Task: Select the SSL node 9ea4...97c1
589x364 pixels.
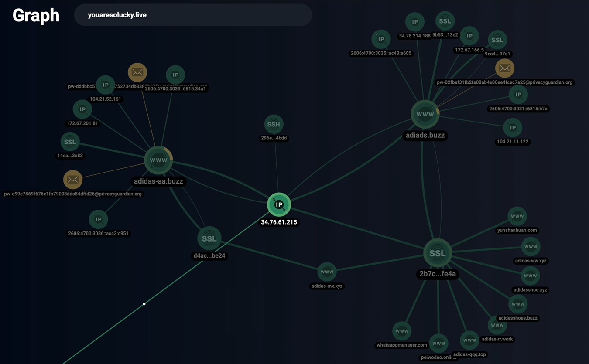Action: (x=497, y=40)
